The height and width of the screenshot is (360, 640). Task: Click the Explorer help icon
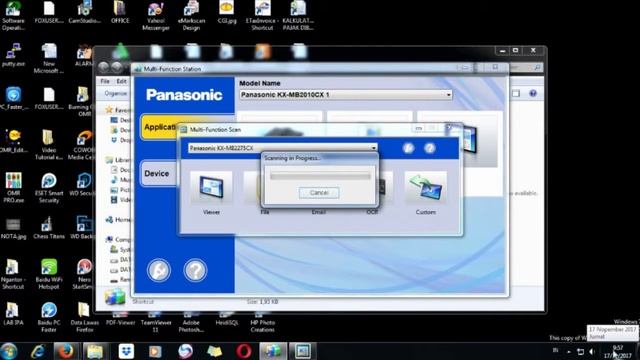533,93
